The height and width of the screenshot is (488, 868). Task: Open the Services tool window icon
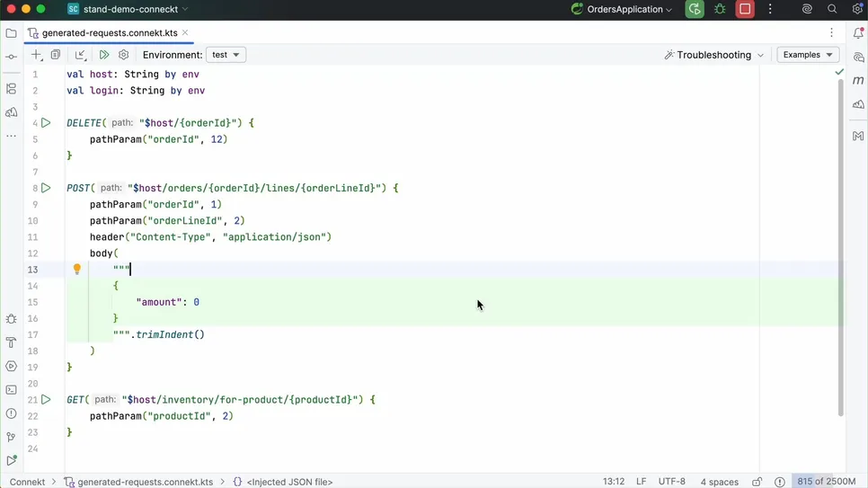(x=11, y=366)
